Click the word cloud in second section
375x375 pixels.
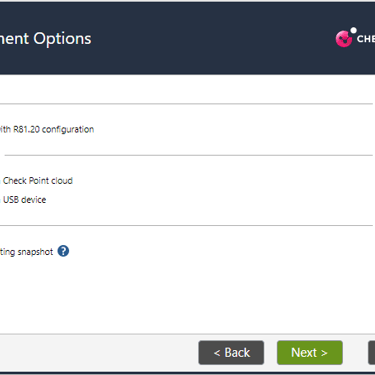pyautogui.click(x=62, y=181)
